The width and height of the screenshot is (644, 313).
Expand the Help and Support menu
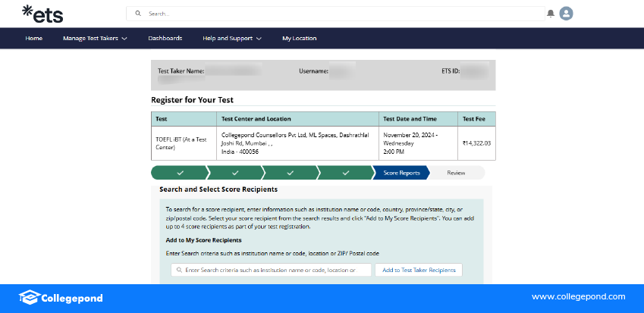pos(231,38)
